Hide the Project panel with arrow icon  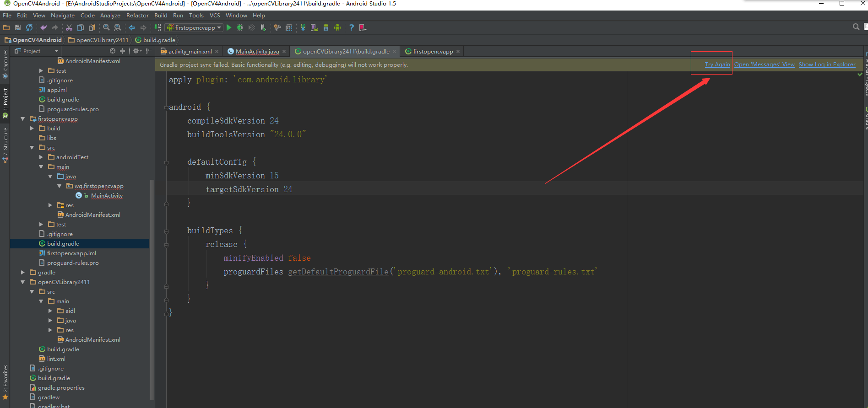(149, 51)
